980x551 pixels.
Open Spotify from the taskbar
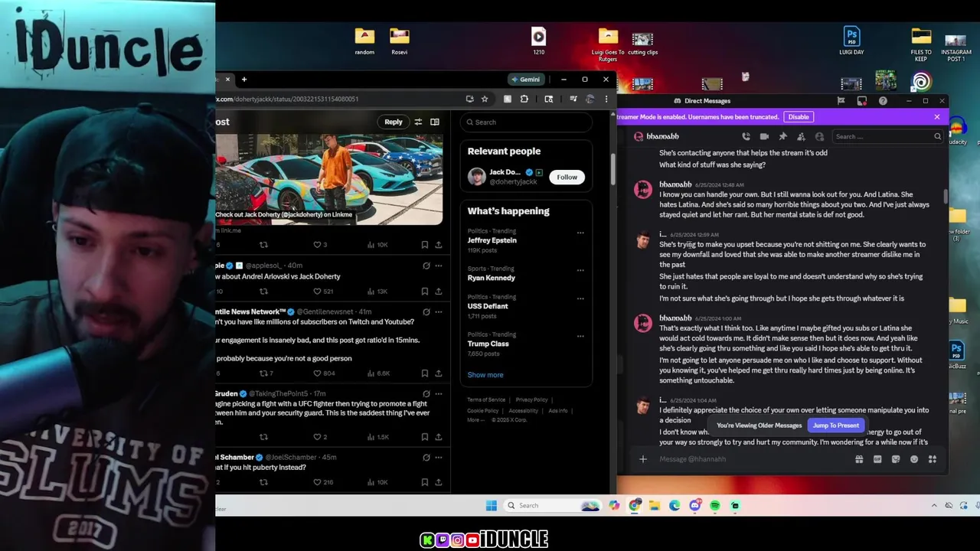[x=715, y=505]
